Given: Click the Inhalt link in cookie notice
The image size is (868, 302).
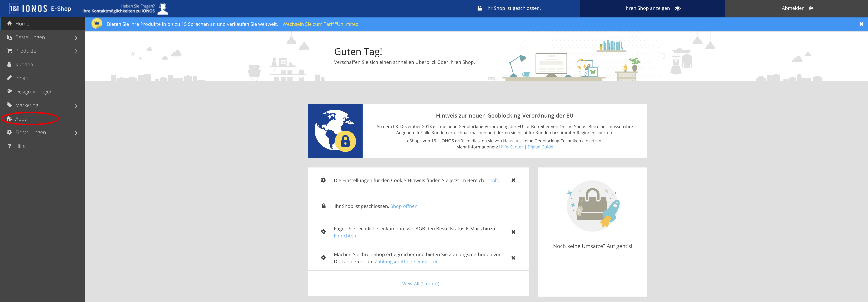Looking at the screenshot, I should 491,180.
